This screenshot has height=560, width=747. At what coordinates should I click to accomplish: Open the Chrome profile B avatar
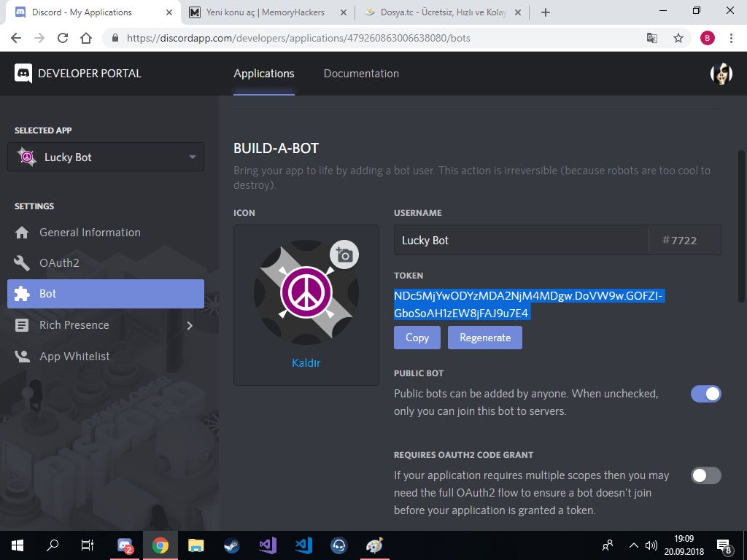click(x=708, y=38)
